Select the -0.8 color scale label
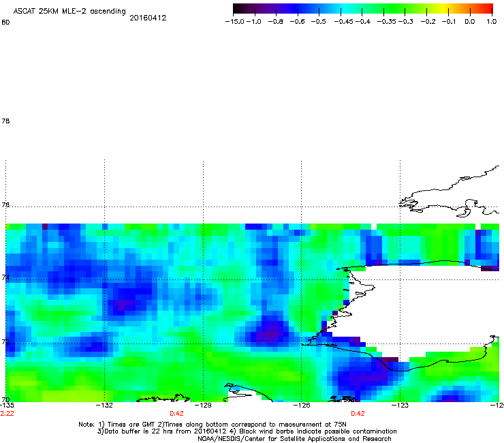Viewport: 504px width, 443px height. point(275,22)
